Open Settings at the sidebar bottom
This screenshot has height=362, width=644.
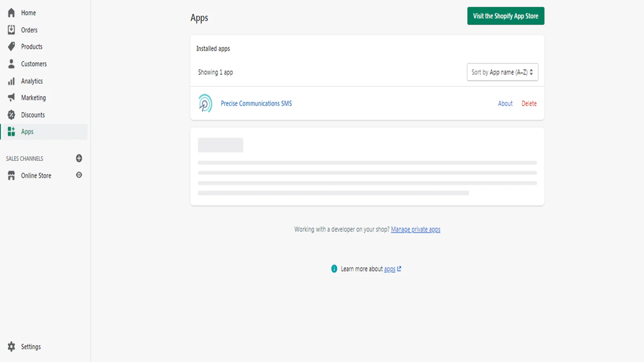pos(31,347)
